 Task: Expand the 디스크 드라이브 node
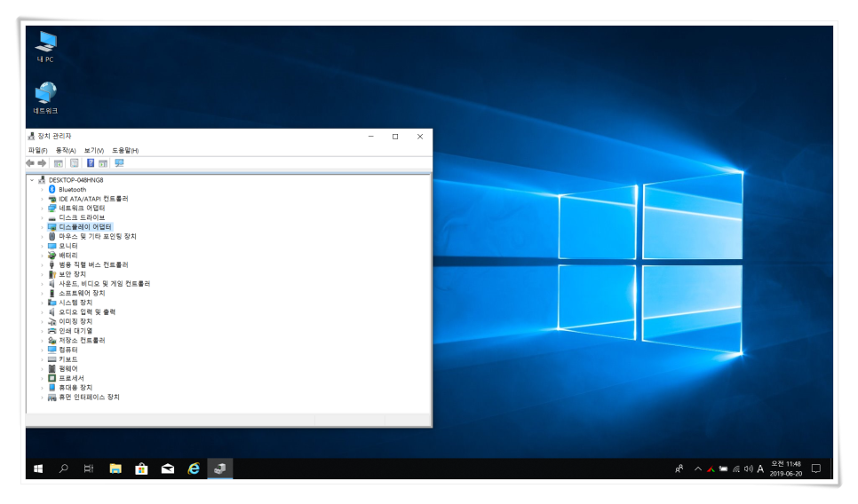tap(42, 217)
